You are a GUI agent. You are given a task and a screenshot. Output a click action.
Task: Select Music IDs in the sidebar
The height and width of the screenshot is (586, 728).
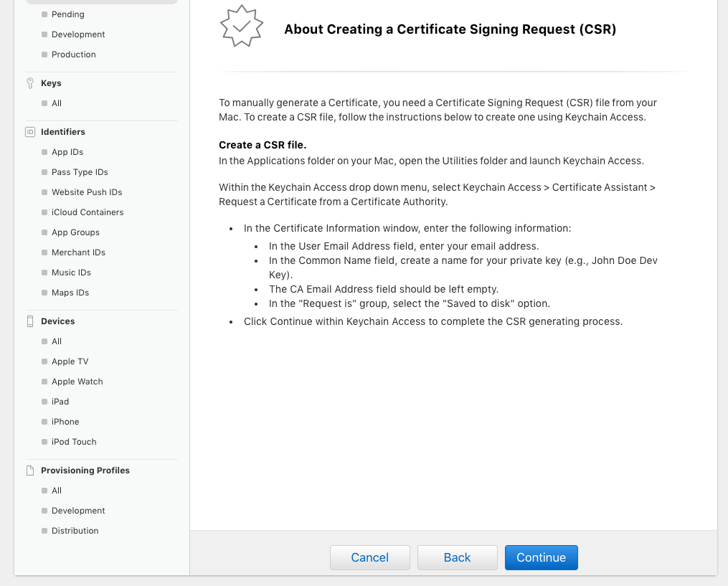[71, 273]
